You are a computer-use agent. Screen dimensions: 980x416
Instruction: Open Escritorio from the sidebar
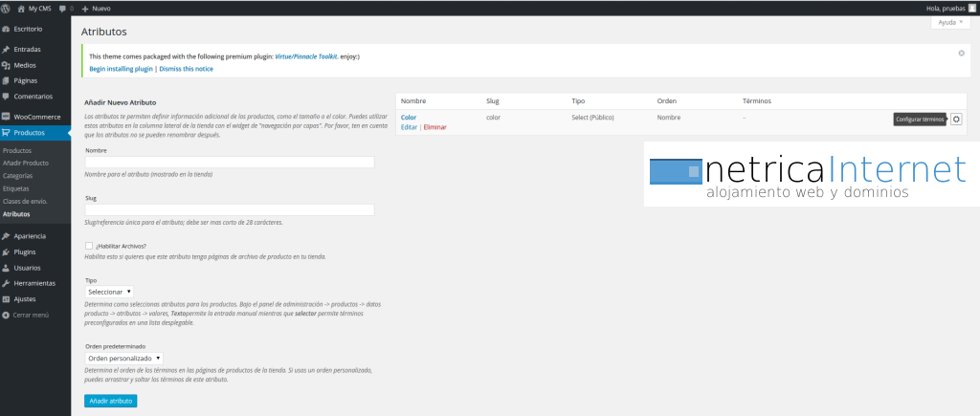tap(28, 30)
